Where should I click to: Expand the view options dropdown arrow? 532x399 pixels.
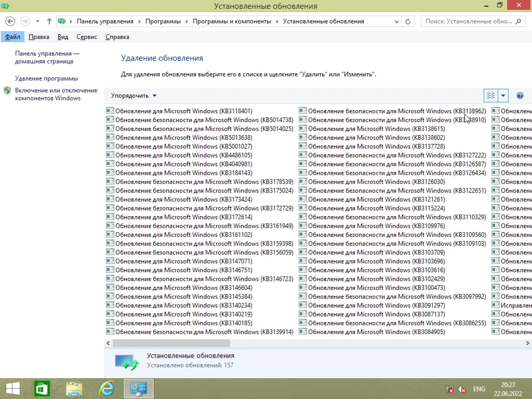(x=503, y=96)
